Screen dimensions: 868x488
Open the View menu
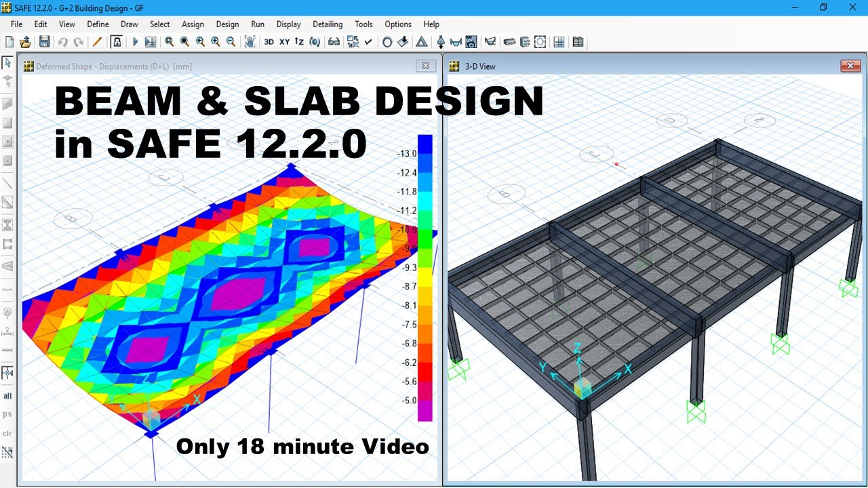tap(67, 24)
